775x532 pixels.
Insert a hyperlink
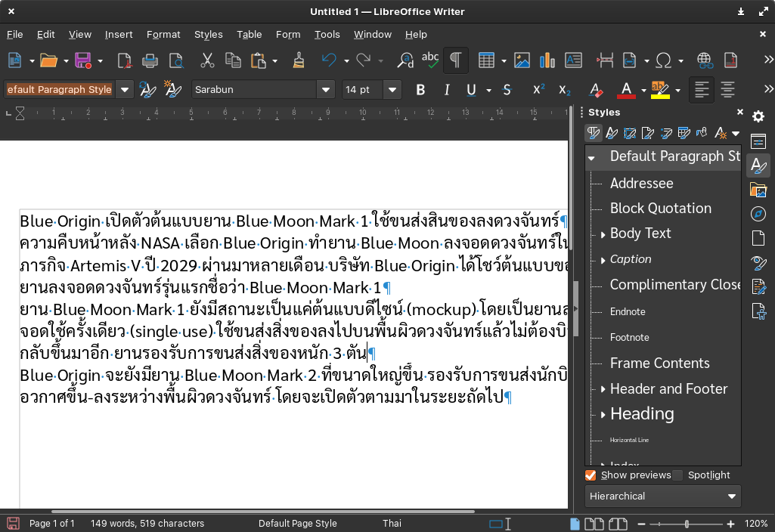[705, 60]
